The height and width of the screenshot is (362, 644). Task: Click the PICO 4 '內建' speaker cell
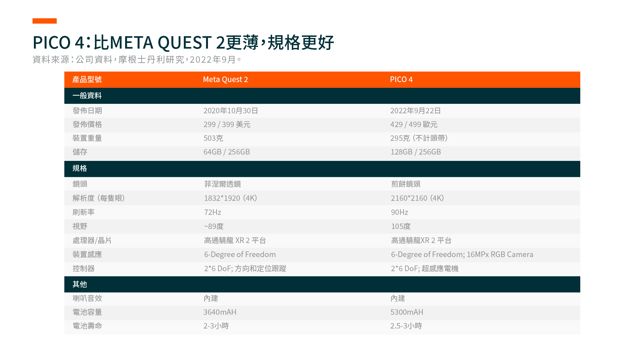coord(397,298)
